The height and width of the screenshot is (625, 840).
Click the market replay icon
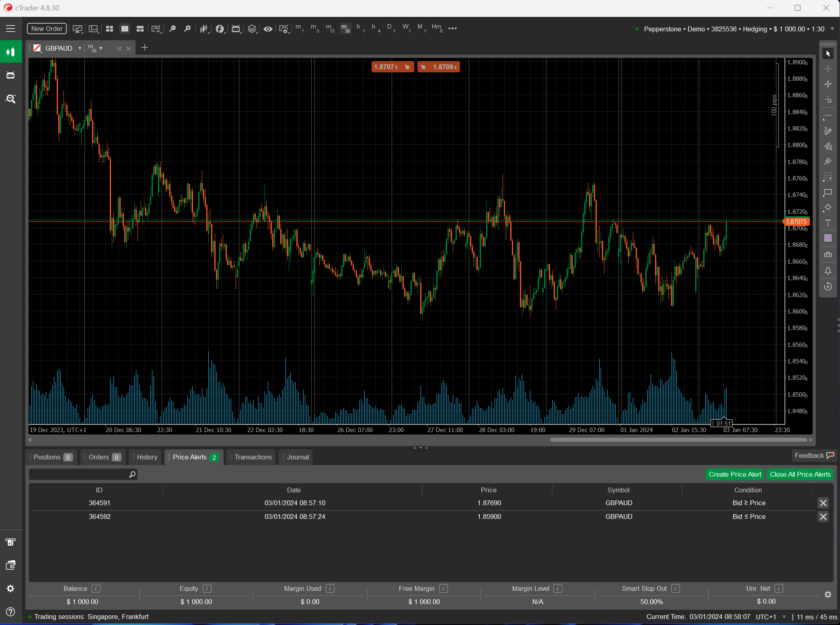(x=828, y=287)
